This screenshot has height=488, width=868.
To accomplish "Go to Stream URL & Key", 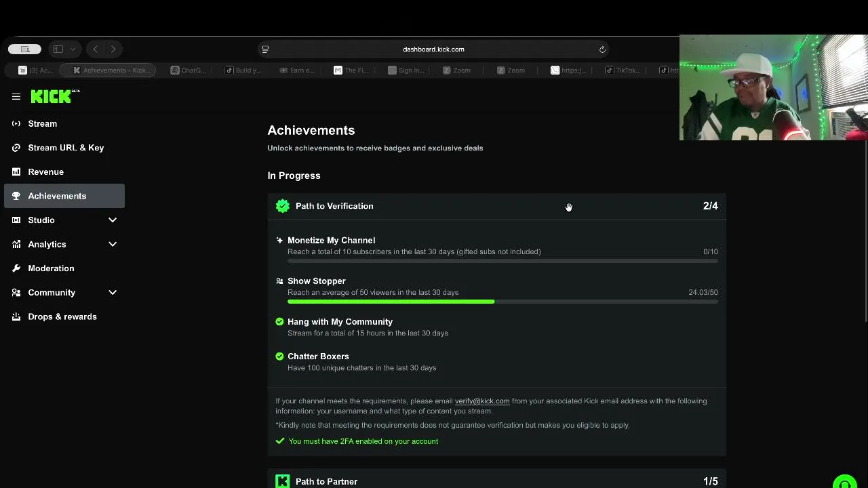I will (64, 148).
